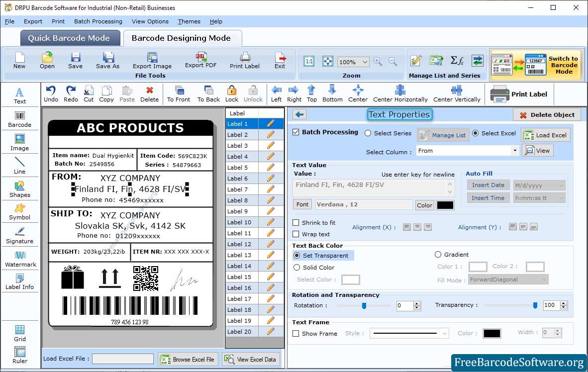588x372 pixels.
Task: Center object Horizontally
Action: [x=400, y=94]
